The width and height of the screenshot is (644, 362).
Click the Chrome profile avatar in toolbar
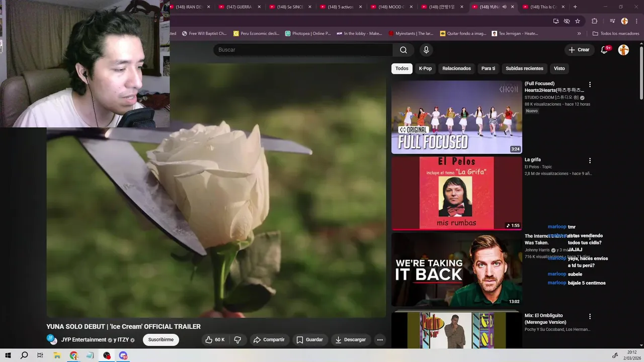[x=624, y=21]
